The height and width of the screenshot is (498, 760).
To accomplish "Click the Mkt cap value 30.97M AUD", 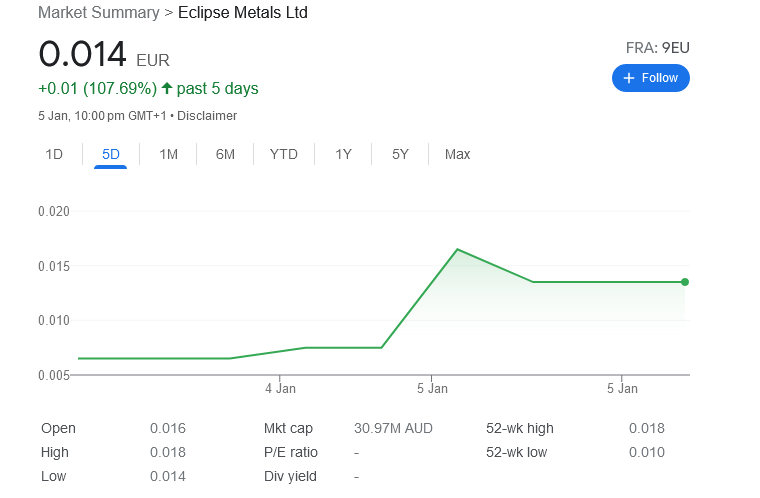I will [393, 428].
